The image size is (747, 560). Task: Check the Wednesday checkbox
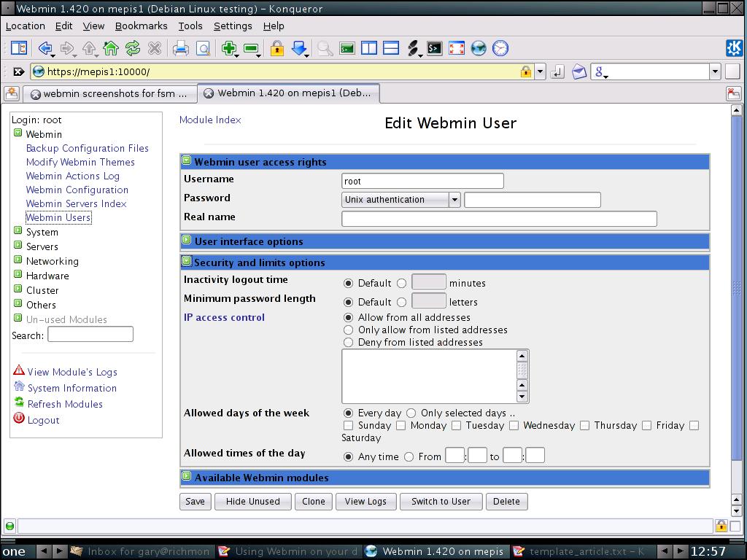point(514,425)
